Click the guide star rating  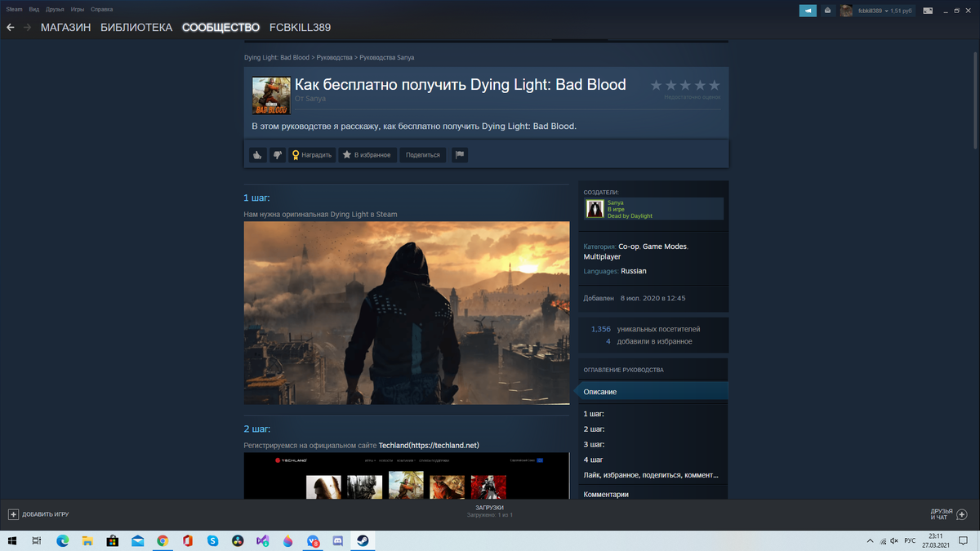tap(685, 85)
